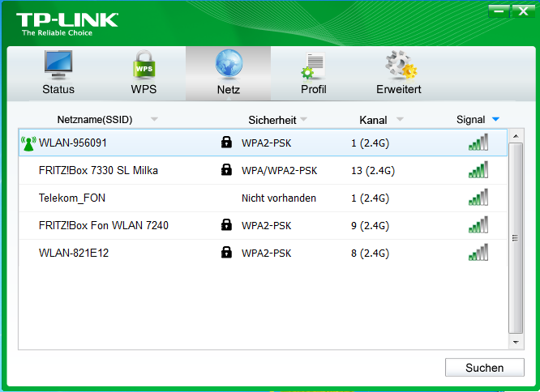
Task: Close the TP-LINK utility window
Action: click(523, 11)
